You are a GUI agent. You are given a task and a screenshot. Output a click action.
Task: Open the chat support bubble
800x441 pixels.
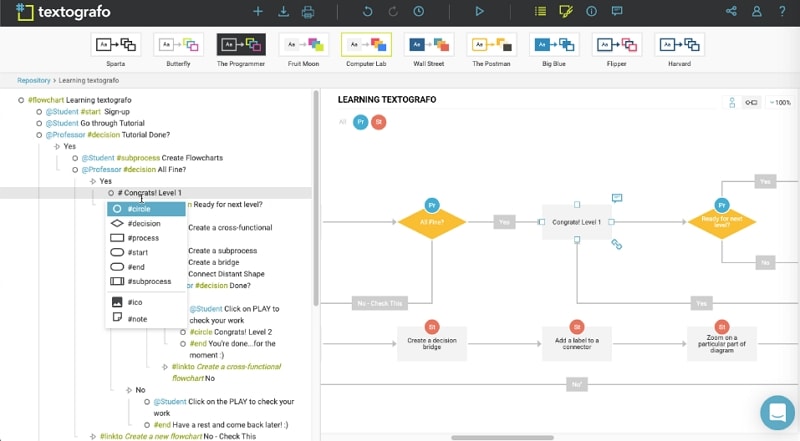[x=778, y=413]
